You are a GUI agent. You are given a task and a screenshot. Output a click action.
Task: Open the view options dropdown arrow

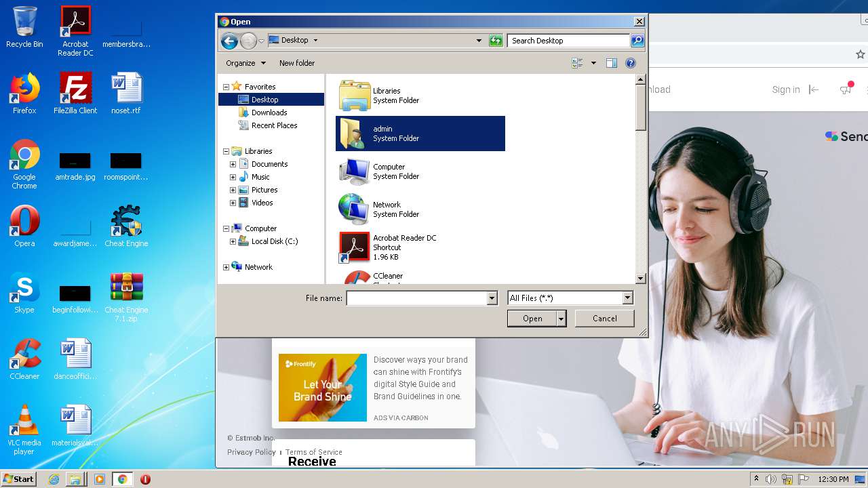[x=593, y=63]
